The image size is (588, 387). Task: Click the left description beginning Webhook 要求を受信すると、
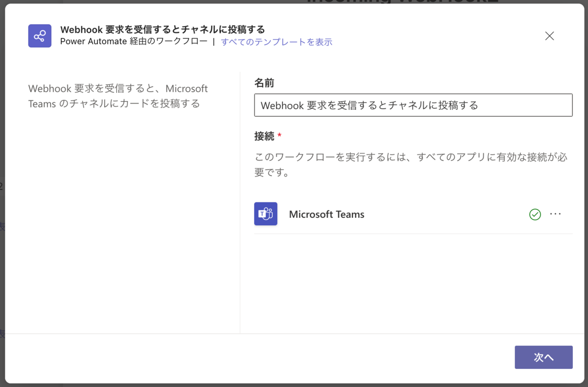tap(119, 96)
